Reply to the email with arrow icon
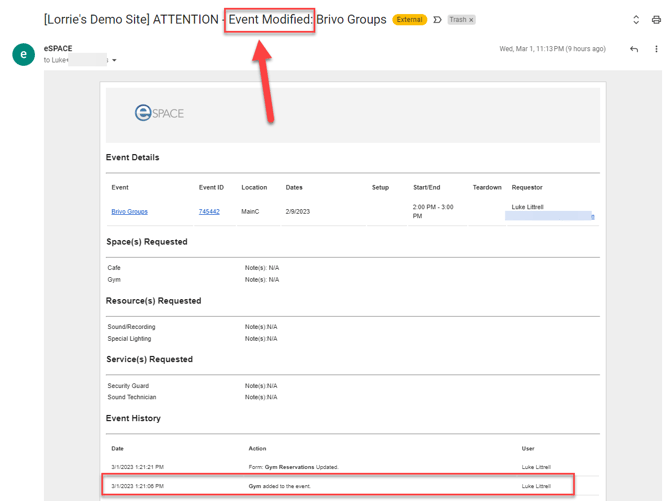 tap(634, 49)
